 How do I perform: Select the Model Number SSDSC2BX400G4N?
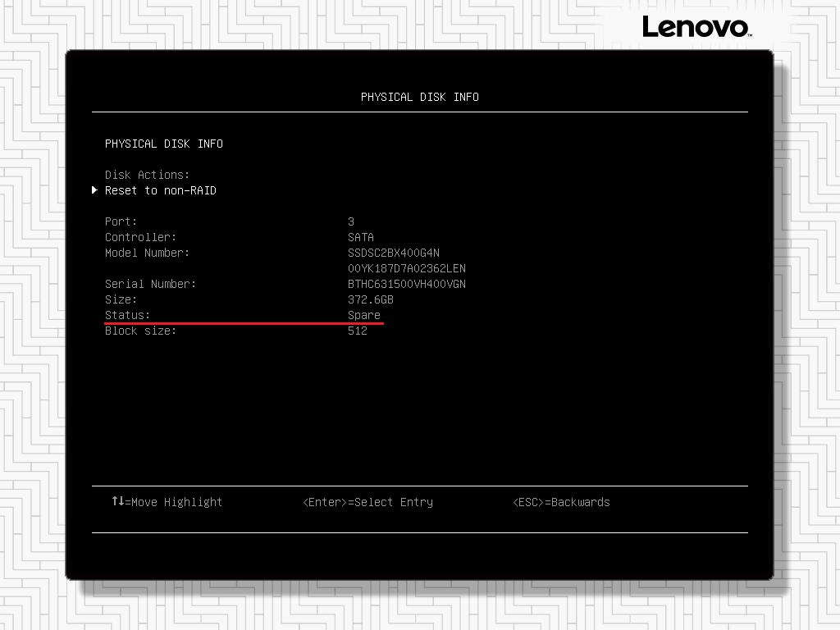pyautogui.click(x=395, y=253)
